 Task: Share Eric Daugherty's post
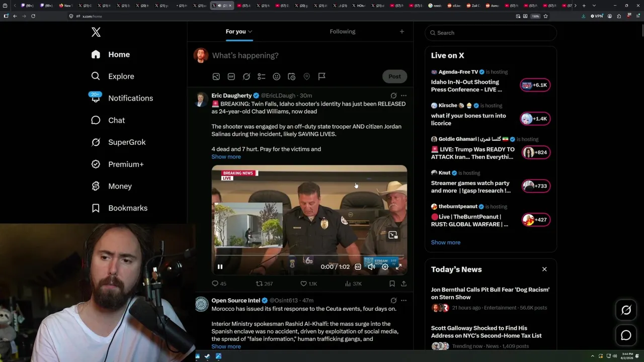[404, 284]
